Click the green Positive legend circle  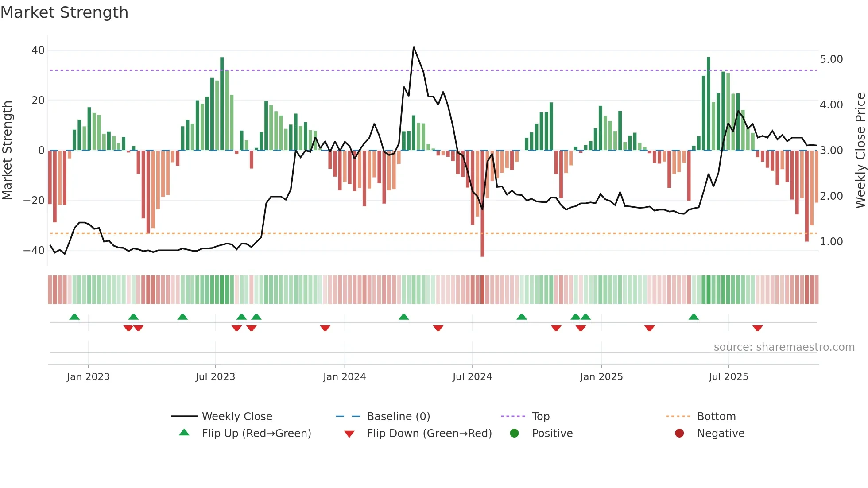[514, 433]
